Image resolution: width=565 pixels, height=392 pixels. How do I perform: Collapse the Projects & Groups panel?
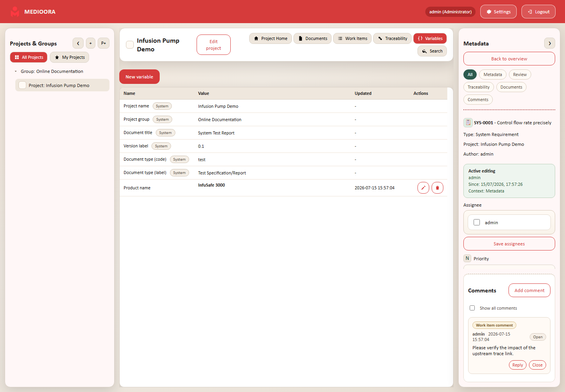pos(78,43)
